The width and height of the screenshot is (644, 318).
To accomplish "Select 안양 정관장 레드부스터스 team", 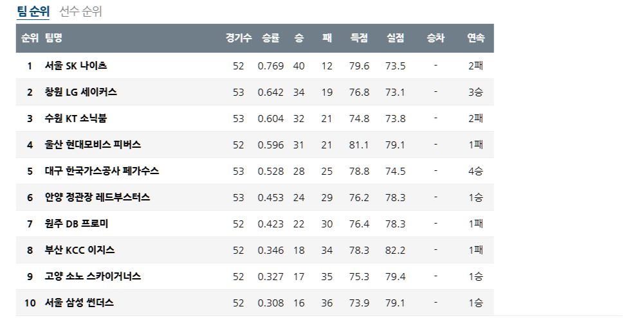I will click(97, 197).
